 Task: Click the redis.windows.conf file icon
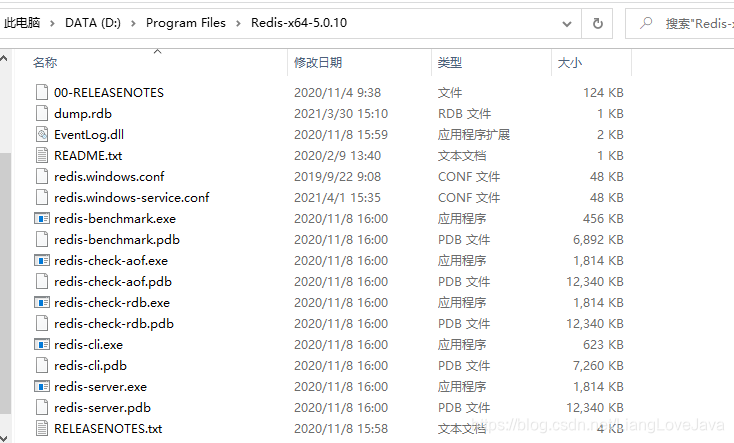pos(42,177)
